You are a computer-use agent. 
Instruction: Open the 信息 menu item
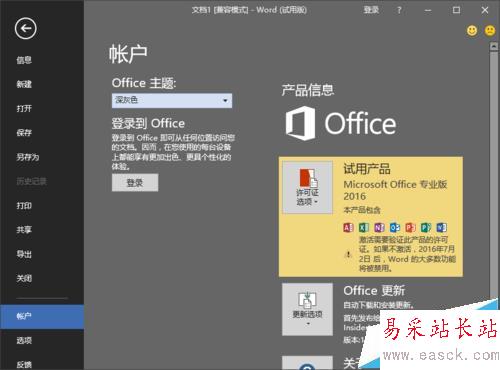coord(42,60)
